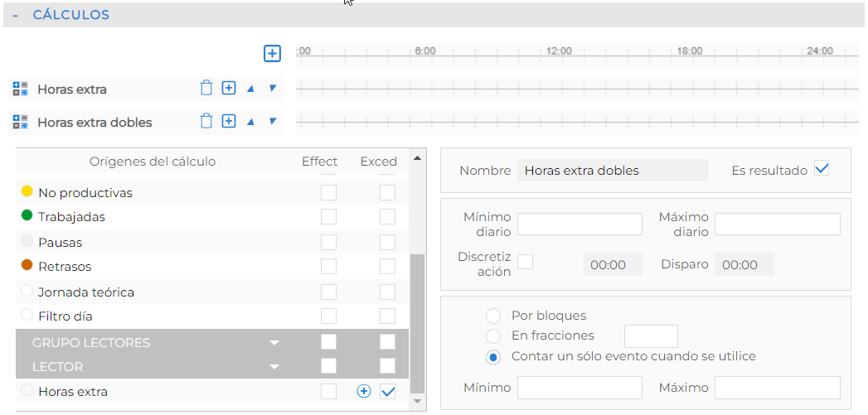868x415 pixels.
Task: Click calculator icon beside Horas extra dobles row
Action: [x=20, y=122]
